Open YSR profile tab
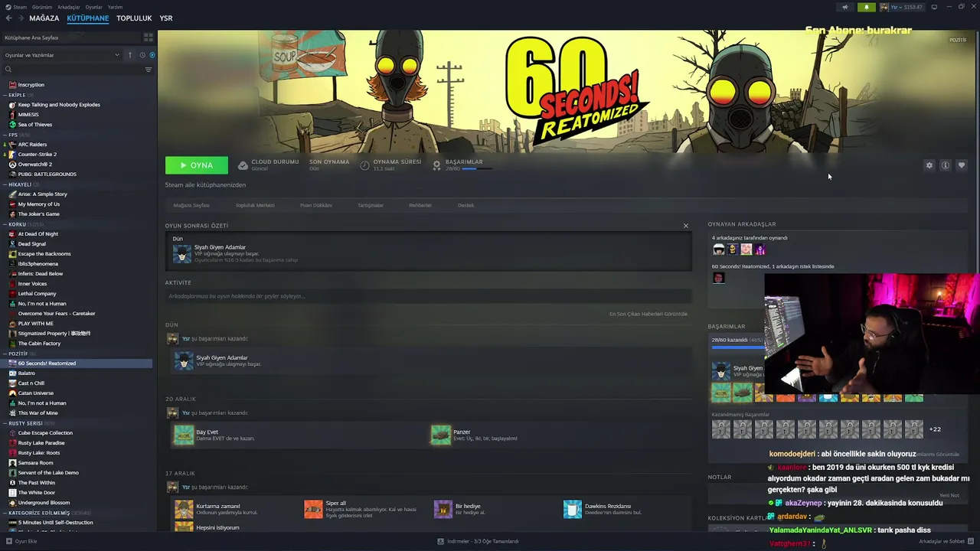 pyautogui.click(x=166, y=18)
